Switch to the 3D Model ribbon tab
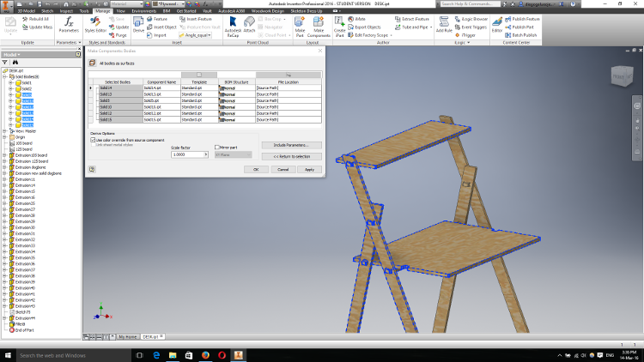This screenshot has width=644, height=362. (x=26, y=11)
